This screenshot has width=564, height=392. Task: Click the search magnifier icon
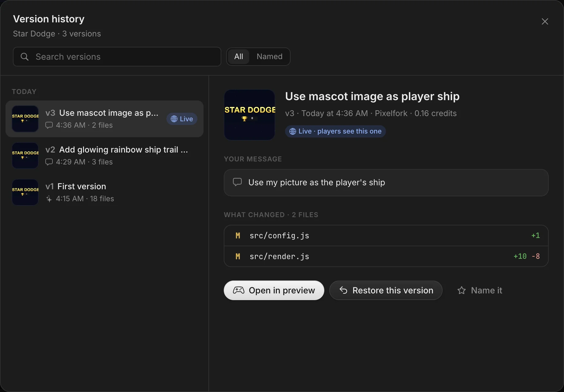(x=25, y=57)
